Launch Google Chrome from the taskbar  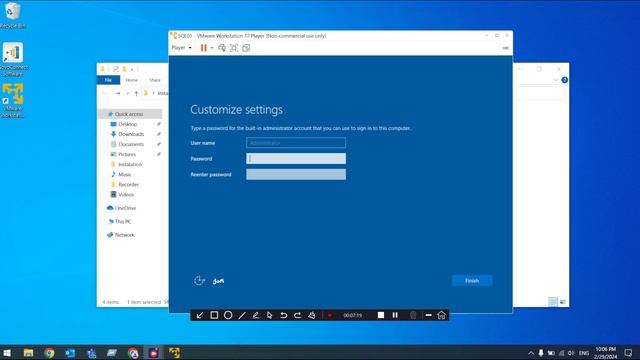click(49, 353)
